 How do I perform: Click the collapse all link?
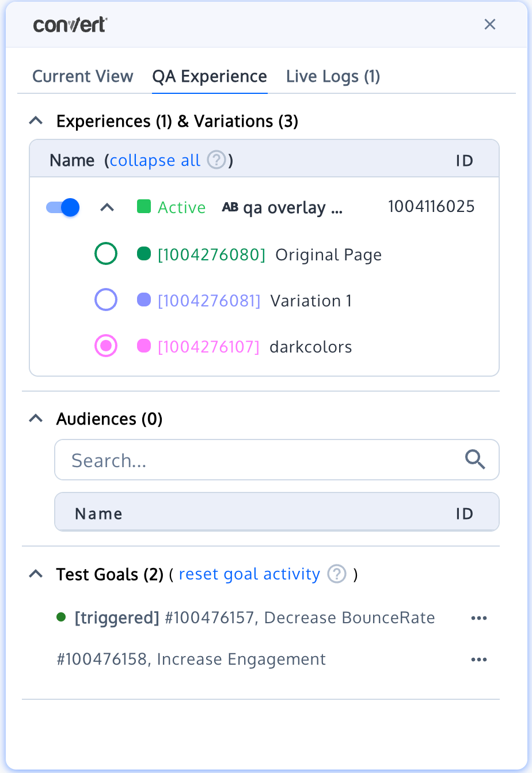click(154, 160)
